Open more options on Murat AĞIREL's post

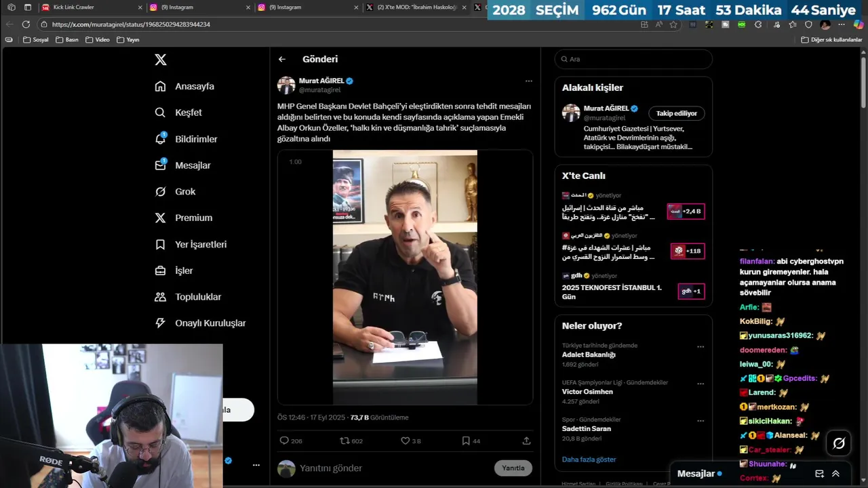coord(529,81)
